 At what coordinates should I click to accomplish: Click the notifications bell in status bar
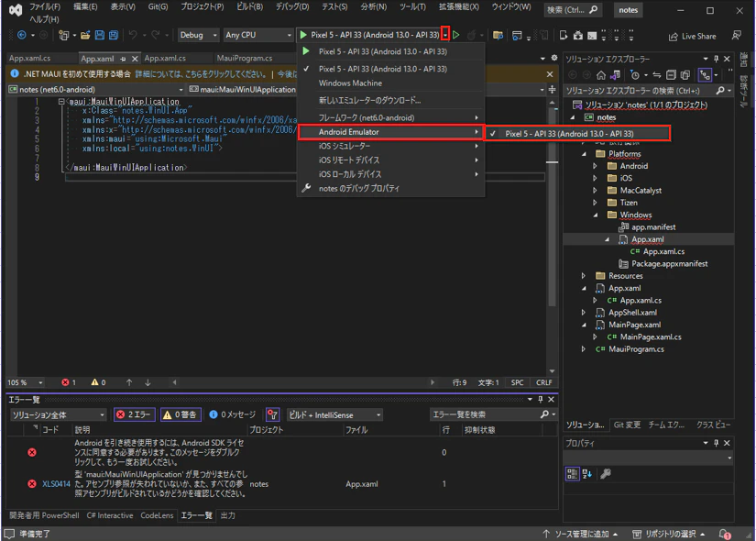[725, 535]
